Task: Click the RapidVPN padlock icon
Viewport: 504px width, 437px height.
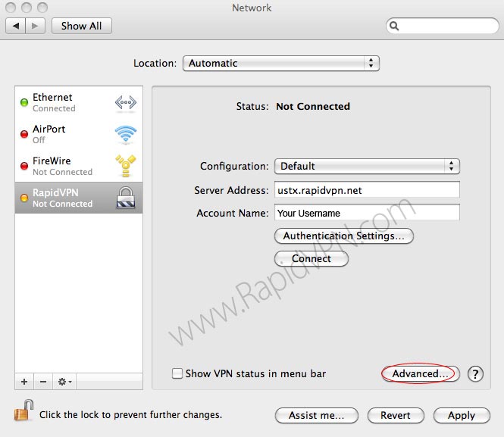Action: [126, 198]
